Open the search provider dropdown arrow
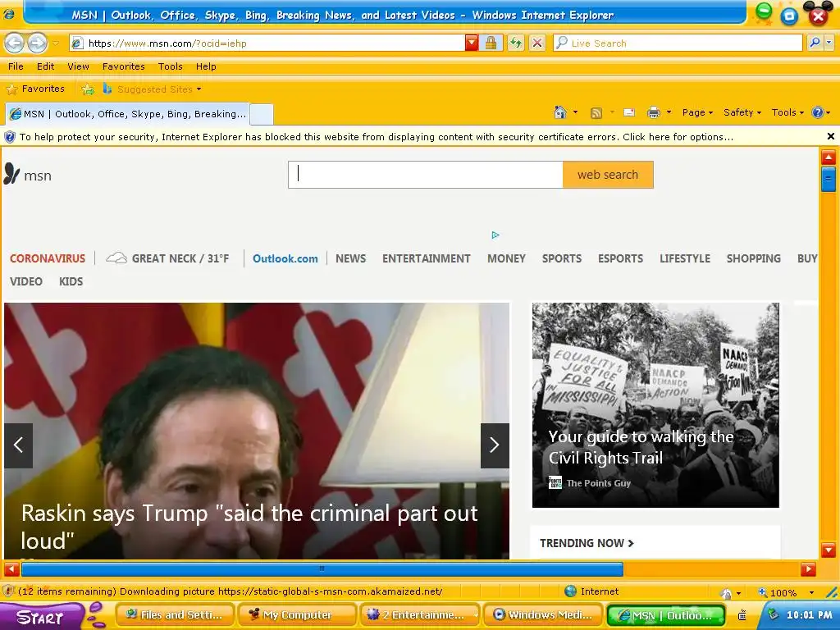The width and height of the screenshot is (840, 630). (830, 43)
